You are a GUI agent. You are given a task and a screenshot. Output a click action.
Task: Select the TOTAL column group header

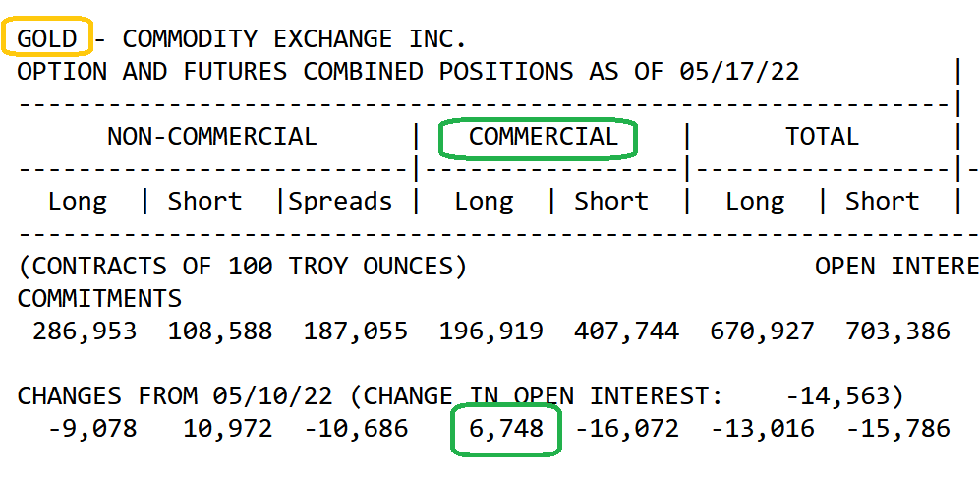822,137
